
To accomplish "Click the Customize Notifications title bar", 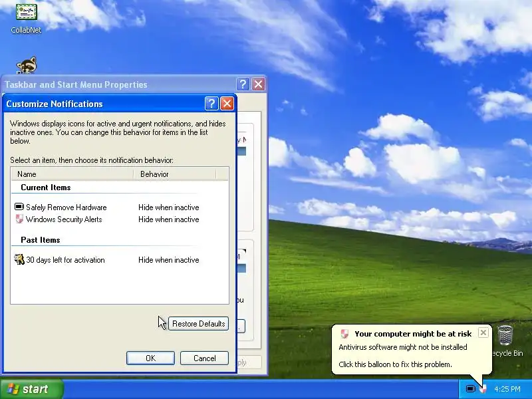I will (104, 104).
